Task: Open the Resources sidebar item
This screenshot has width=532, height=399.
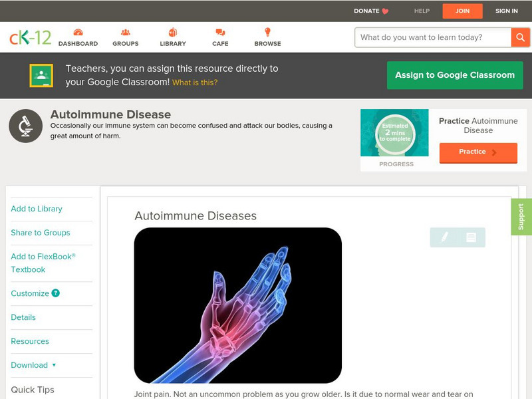Action: click(x=30, y=341)
